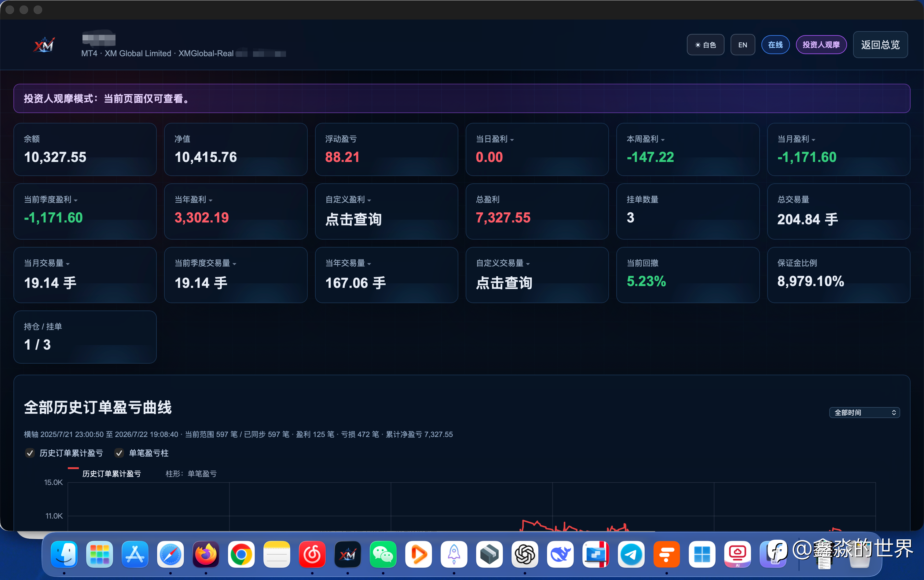The height and width of the screenshot is (580, 924).
Task: Return to overview via 返回总览
Action: click(880, 45)
